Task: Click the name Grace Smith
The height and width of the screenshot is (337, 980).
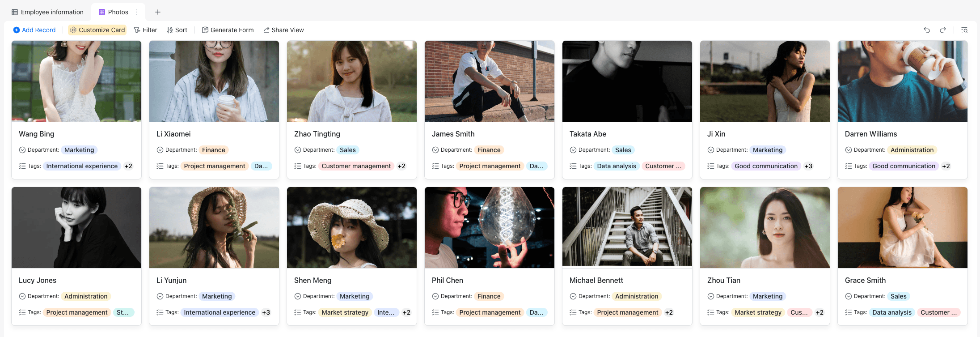Action: click(865, 280)
